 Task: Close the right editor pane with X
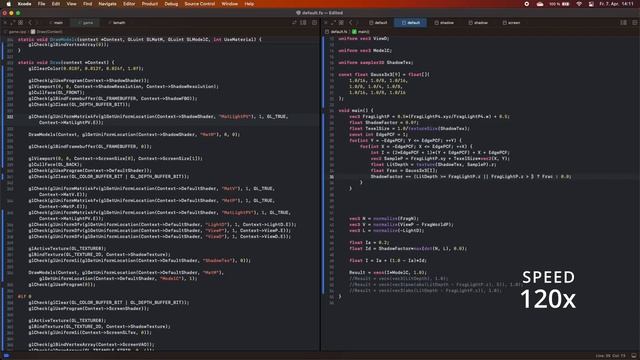(326, 23)
